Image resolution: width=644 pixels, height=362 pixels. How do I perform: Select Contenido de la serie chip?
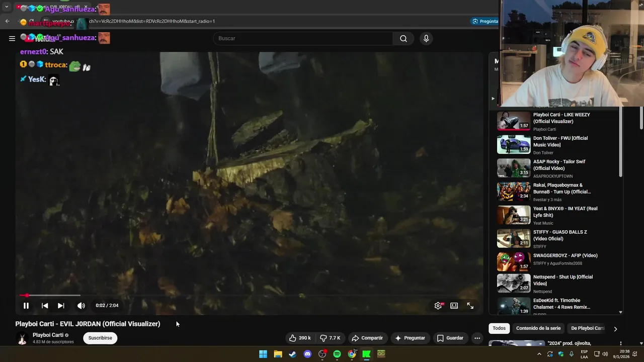pos(538,328)
